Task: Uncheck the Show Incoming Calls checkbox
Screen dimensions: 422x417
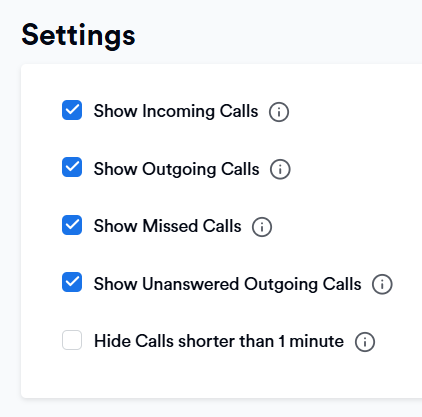Action: tap(72, 110)
